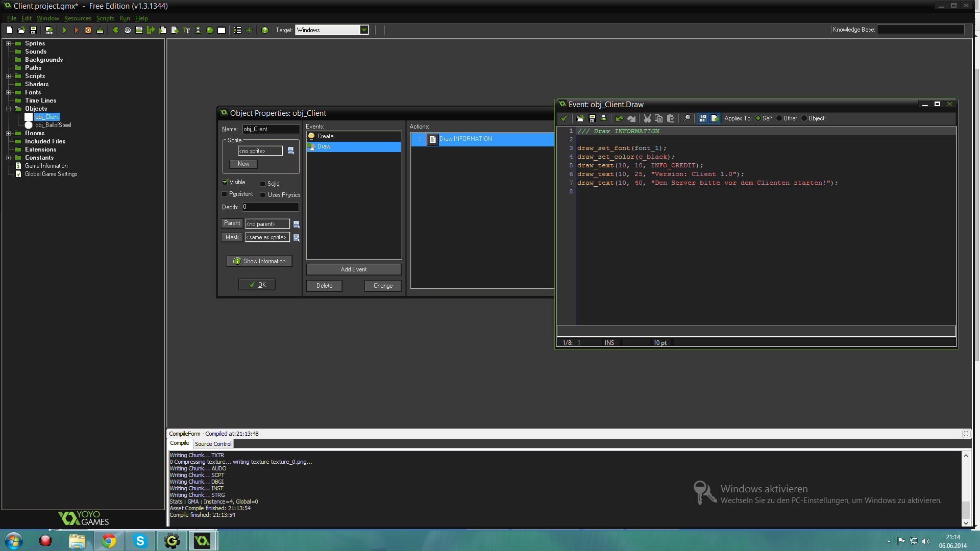Enable the Persistent checkbox
This screenshot has height=551, width=980.
coord(225,194)
